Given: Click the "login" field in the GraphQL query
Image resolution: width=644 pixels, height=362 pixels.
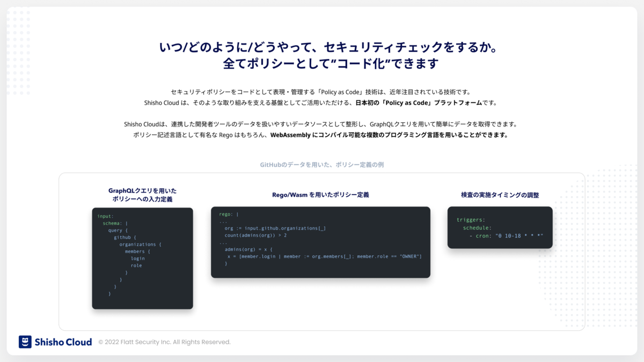Looking at the screenshot, I should pos(138,258).
